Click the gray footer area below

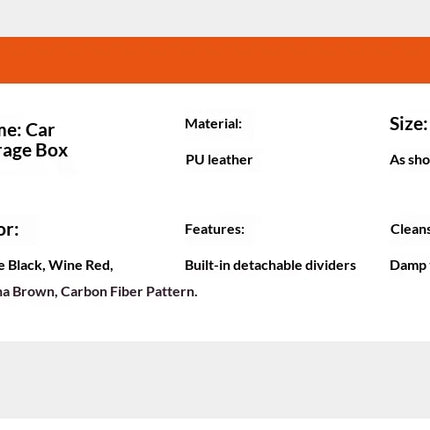(x=215, y=380)
